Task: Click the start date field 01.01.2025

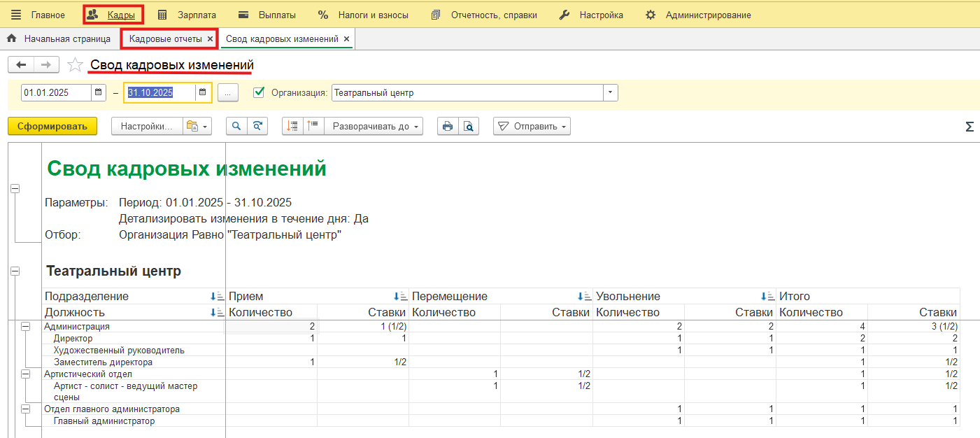Action: click(x=57, y=92)
